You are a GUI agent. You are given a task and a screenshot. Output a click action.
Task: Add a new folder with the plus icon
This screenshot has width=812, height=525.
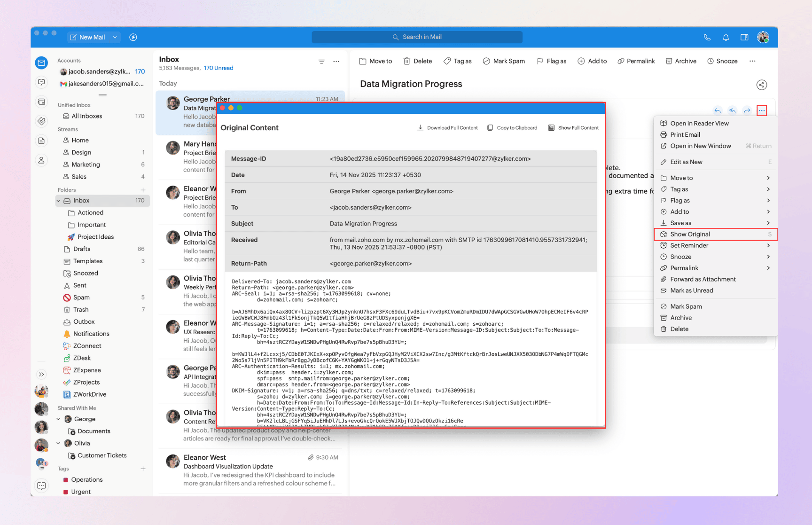(143, 190)
